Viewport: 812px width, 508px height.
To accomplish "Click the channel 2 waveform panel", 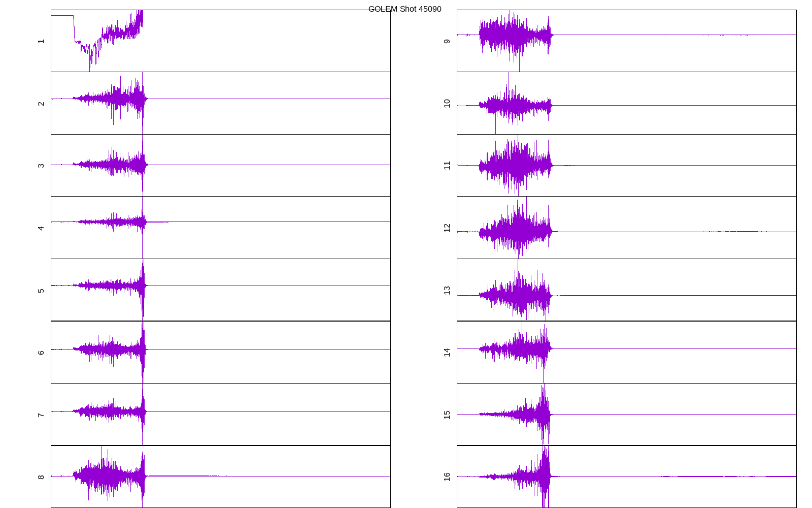I will [x=220, y=103].
